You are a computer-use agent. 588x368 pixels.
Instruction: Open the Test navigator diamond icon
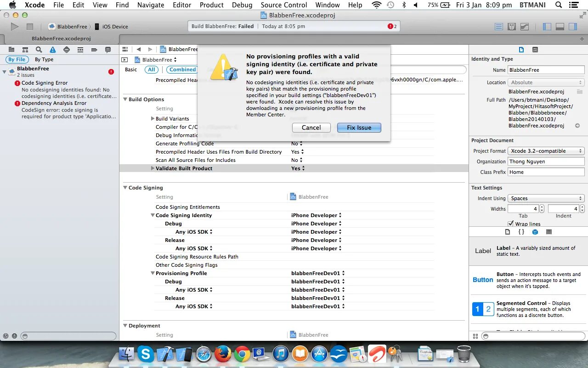pos(67,50)
